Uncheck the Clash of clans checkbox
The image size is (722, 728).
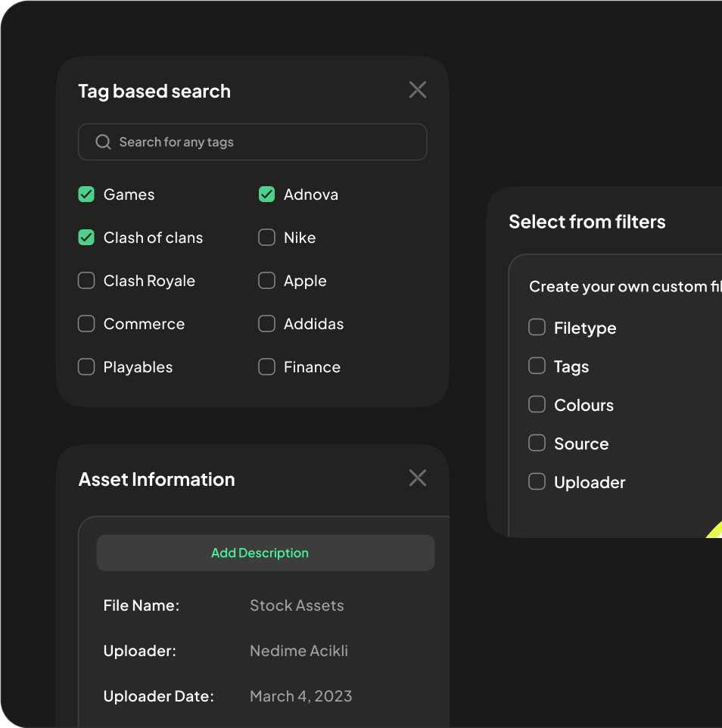pos(86,238)
